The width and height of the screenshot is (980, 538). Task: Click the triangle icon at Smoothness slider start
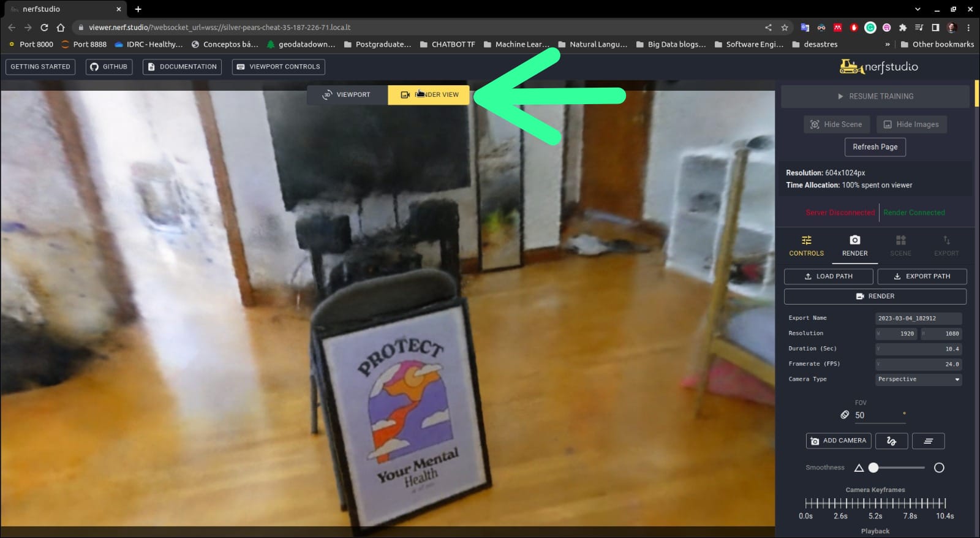[x=859, y=468]
